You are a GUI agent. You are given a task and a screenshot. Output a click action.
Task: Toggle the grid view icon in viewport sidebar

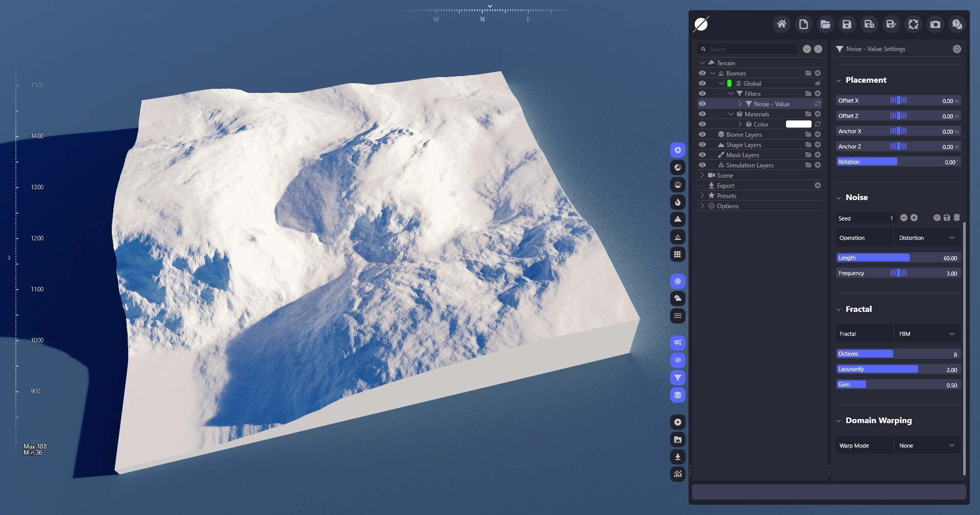tap(677, 254)
